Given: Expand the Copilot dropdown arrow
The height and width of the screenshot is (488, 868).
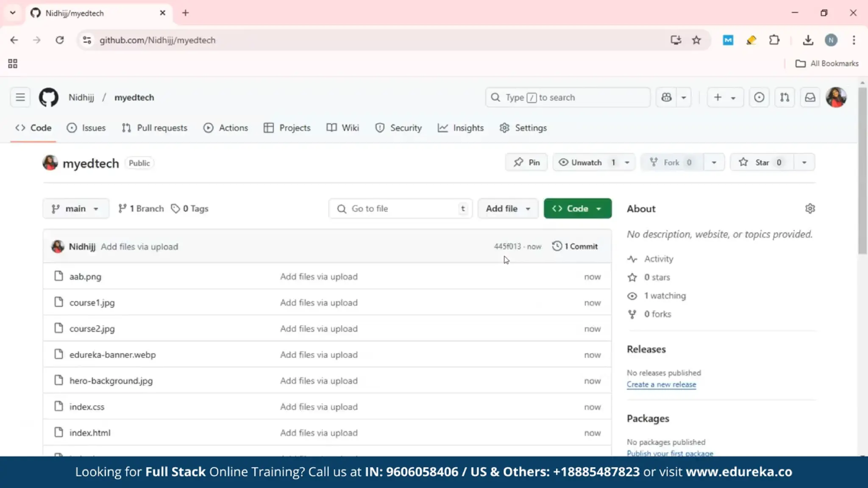Looking at the screenshot, I should (684, 97).
